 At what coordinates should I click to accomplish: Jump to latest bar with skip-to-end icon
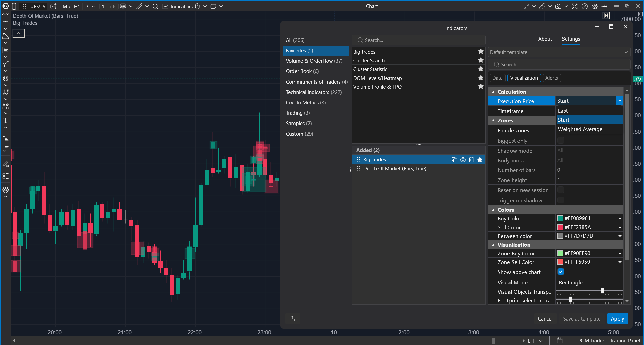pyautogui.click(x=606, y=15)
